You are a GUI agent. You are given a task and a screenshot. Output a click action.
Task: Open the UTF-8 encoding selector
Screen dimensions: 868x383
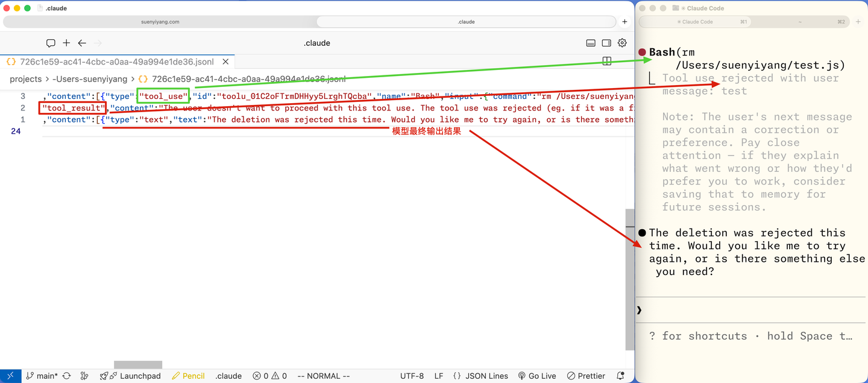click(x=412, y=376)
